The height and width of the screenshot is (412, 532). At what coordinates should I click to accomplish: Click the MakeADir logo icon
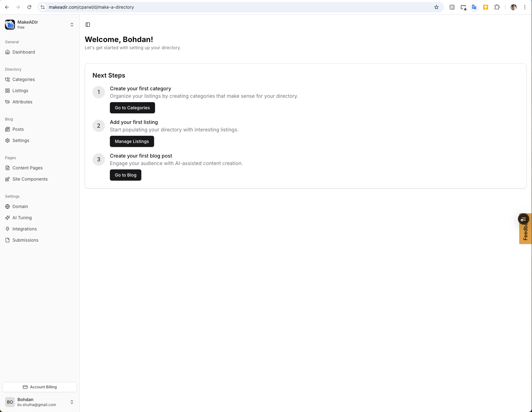pyautogui.click(x=10, y=25)
